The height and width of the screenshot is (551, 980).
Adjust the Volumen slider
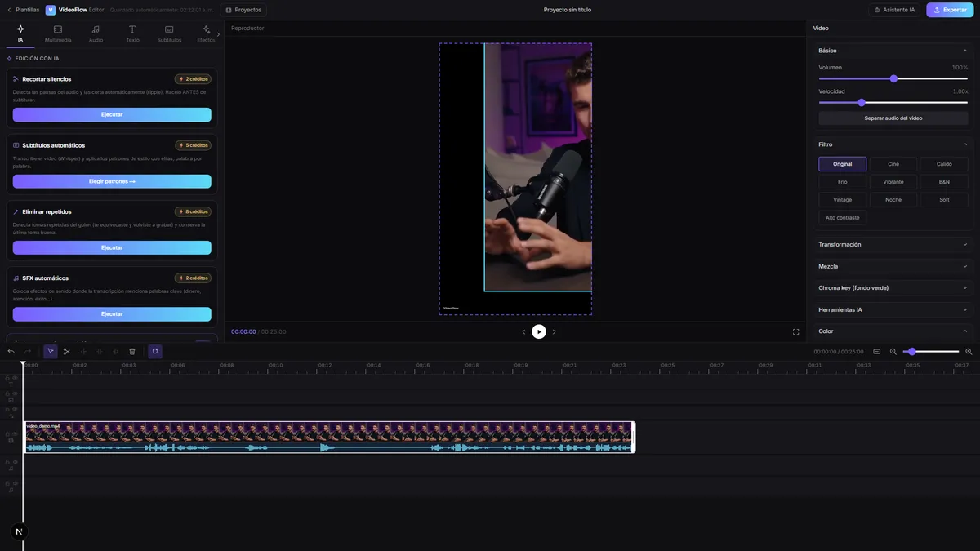pyautogui.click(x=893, y=78)
